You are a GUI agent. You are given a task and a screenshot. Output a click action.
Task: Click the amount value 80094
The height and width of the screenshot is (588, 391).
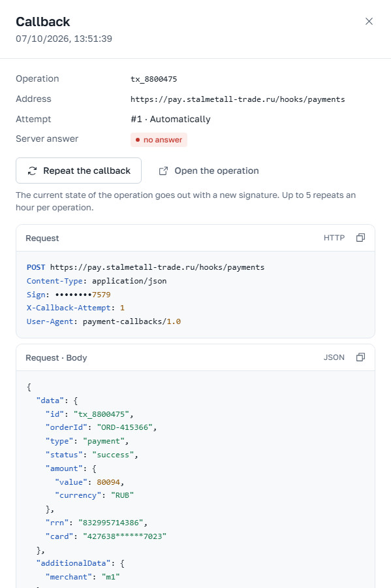108,482
